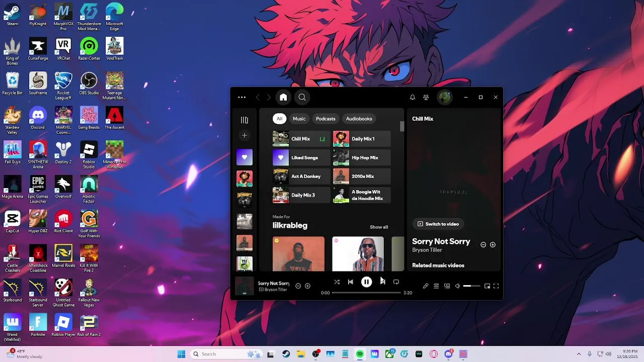The width and height of the screenshot is (644, 362).
Task: Open the playback queue
Action: coord(436,286)
